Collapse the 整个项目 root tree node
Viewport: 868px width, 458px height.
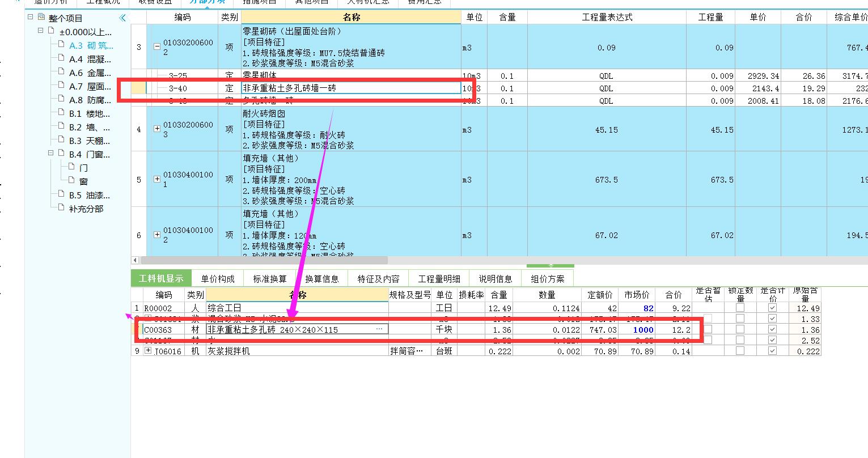coord(31,18)
